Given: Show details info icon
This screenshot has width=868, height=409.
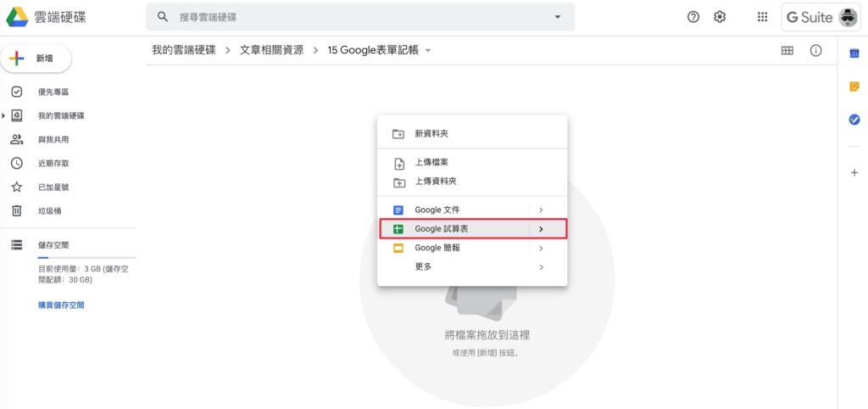Looking at the screenshot, I should (x=816, y=50).
